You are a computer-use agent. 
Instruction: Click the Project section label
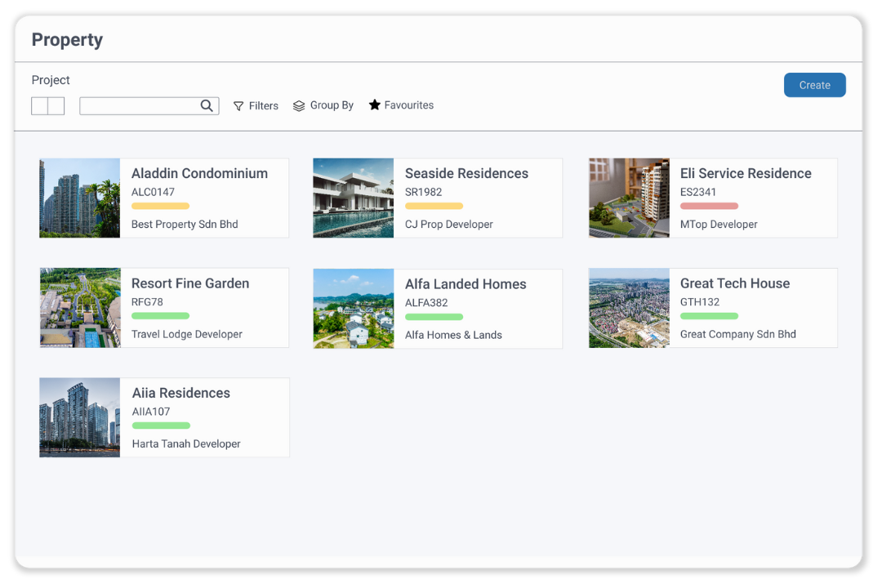pos(51,80)
